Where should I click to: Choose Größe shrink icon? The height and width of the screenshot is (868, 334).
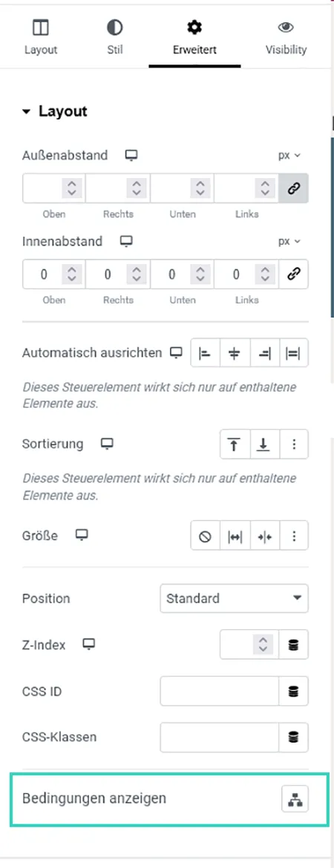coord(264,536)
